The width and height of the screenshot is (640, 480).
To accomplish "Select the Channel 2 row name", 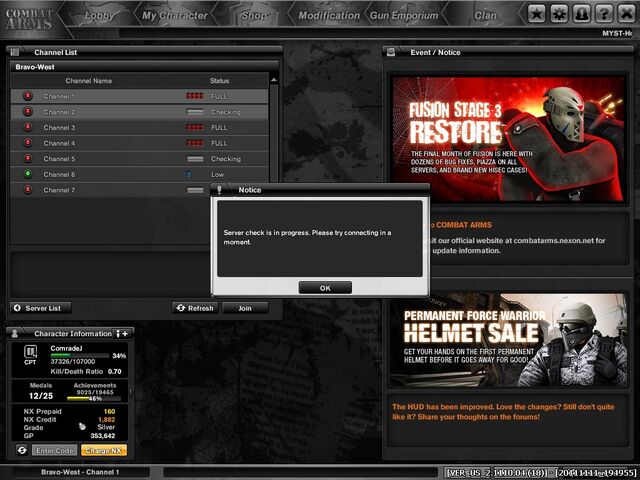I will point(59,112).
